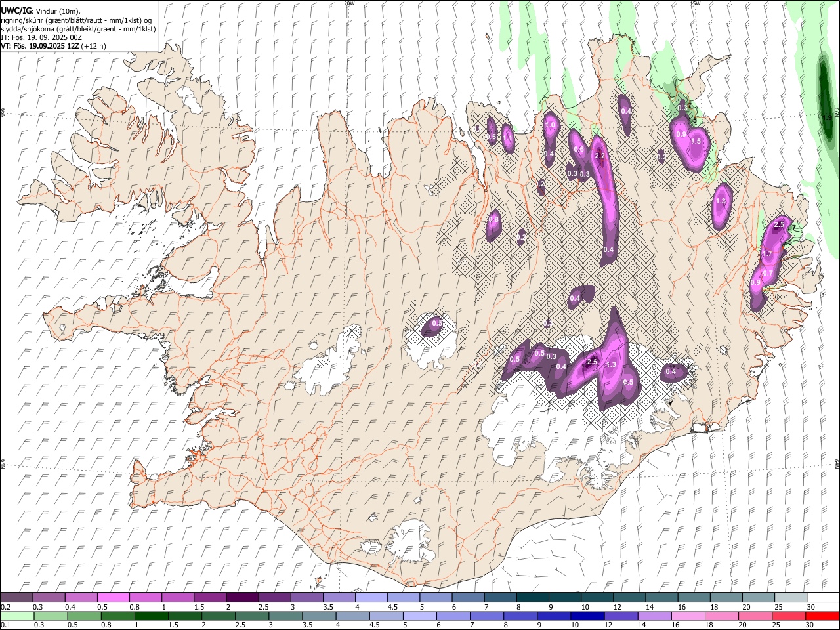Viewport: 840px width, 630px height.
Task: Pick the pink 16 swatch in lower rain legend
Action: pyautogui.click(x=689, y=616)
